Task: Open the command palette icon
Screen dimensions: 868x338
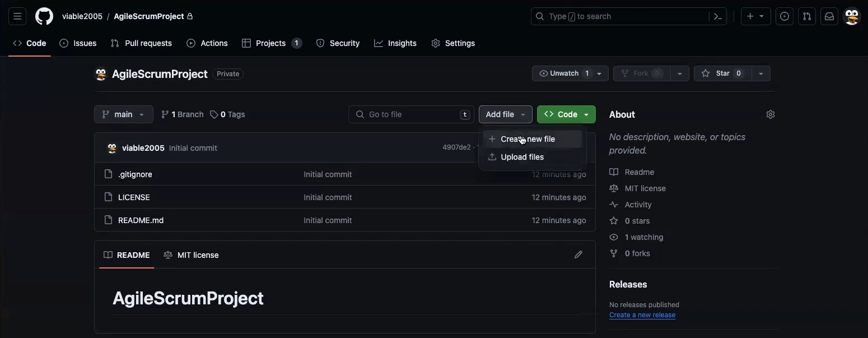Action: pyautogui.click(x=717, y=16)
